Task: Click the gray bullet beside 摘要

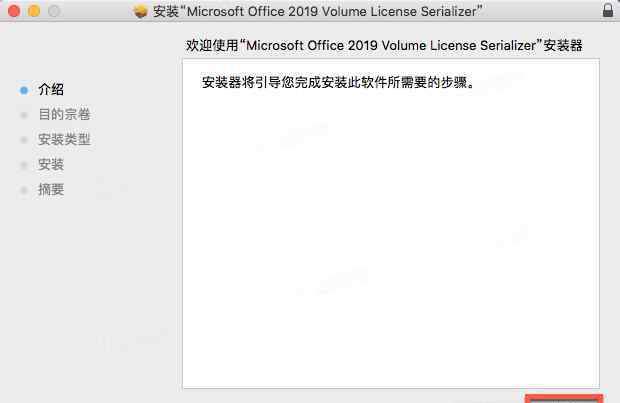Action: pyautogui.click(x=23, y=190)
